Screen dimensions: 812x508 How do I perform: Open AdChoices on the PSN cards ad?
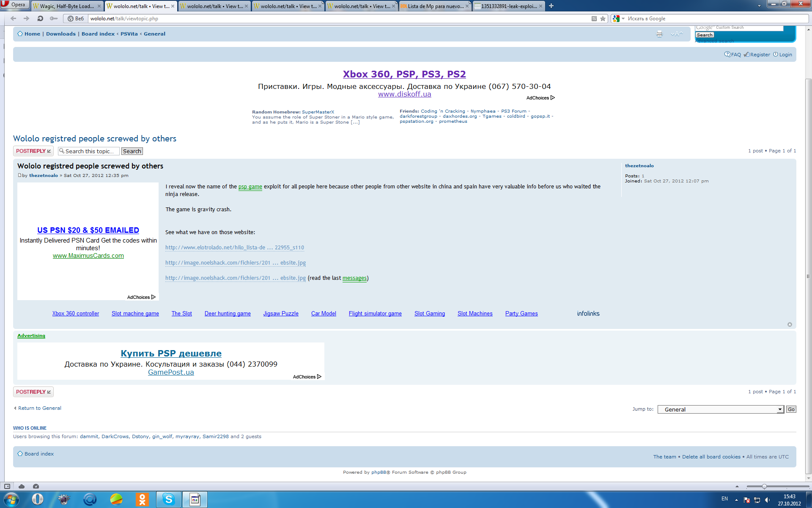click(141, 297)
